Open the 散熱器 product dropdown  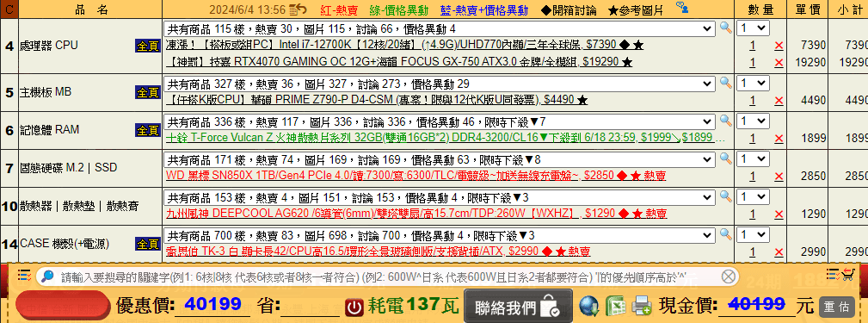[x=440, y=197]
